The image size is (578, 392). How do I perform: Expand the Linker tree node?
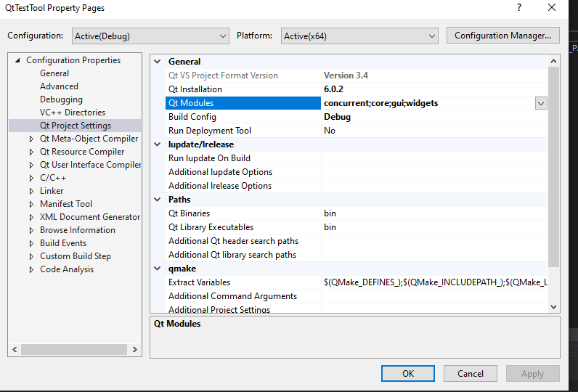(31, 191)
